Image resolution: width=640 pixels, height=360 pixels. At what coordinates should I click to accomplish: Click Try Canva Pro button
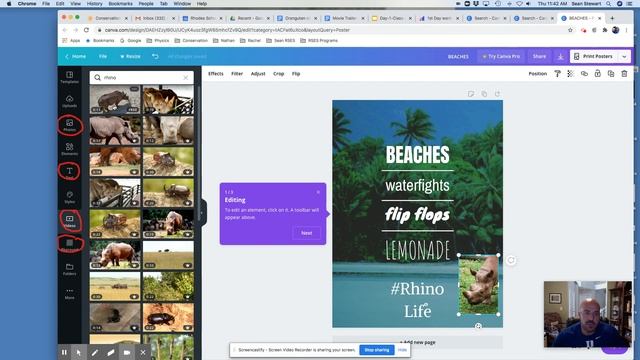pos(501,56)
